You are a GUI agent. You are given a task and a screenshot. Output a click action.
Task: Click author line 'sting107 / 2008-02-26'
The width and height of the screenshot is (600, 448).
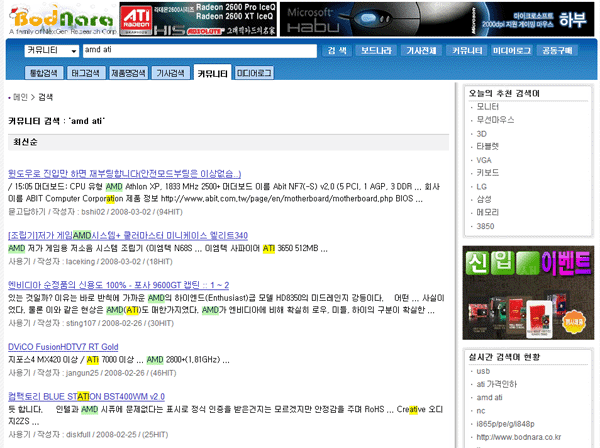point(91,323)
